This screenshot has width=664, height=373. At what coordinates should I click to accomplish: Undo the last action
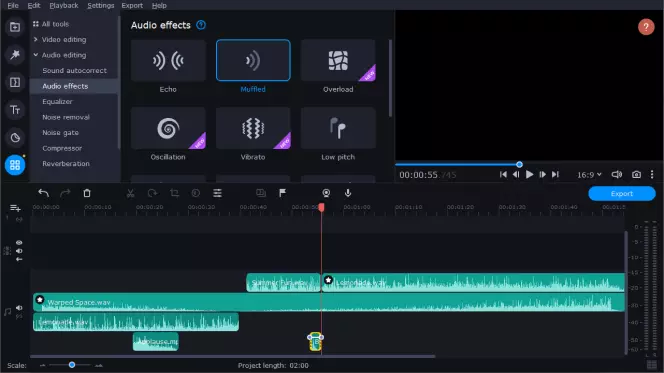point(43,193)
